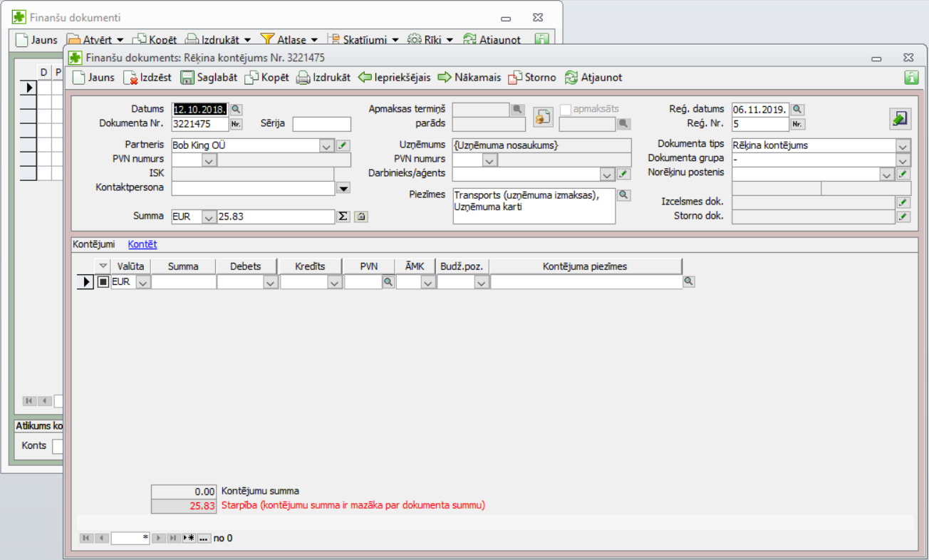
Task: Open the Valūta dropdown in the posting row
Action: click(143, 282)
